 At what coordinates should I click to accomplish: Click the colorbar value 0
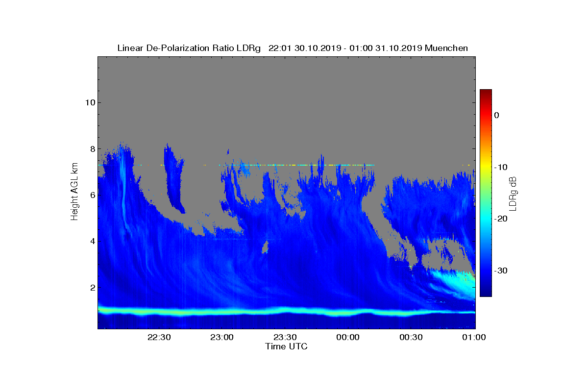pos(496,115)
